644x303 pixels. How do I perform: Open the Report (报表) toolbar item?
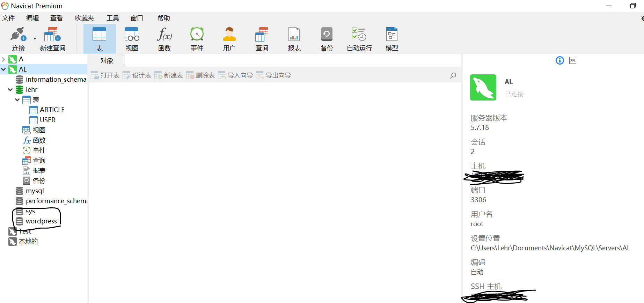pos(294,39)
